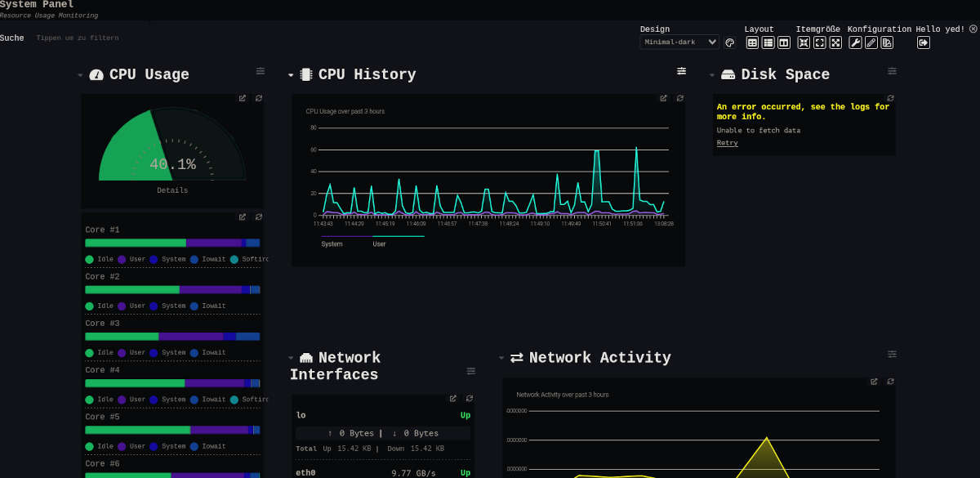Click the Softirq legend under Core #1

click(x=249, y=260)
